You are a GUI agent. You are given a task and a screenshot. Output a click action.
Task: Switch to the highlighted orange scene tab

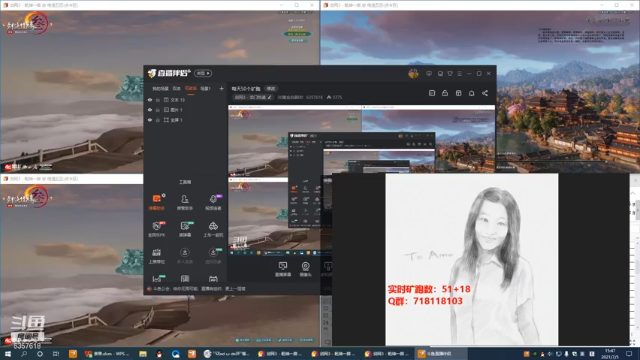[x=191, y=89]
